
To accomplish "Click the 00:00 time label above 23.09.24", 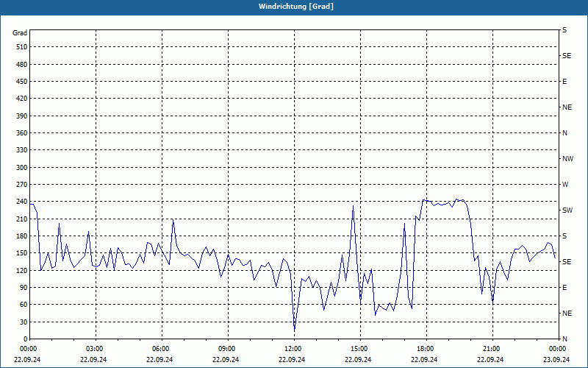I will tap(556, 349).
